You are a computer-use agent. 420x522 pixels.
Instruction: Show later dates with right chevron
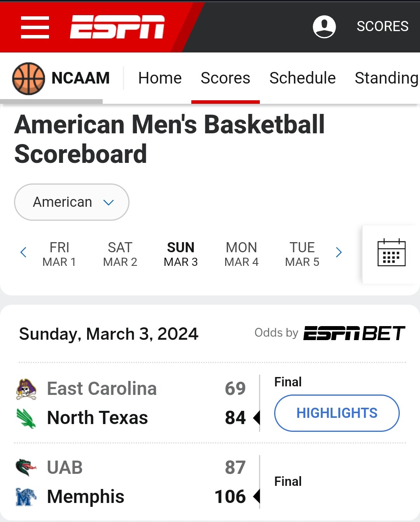click(339, 253)
